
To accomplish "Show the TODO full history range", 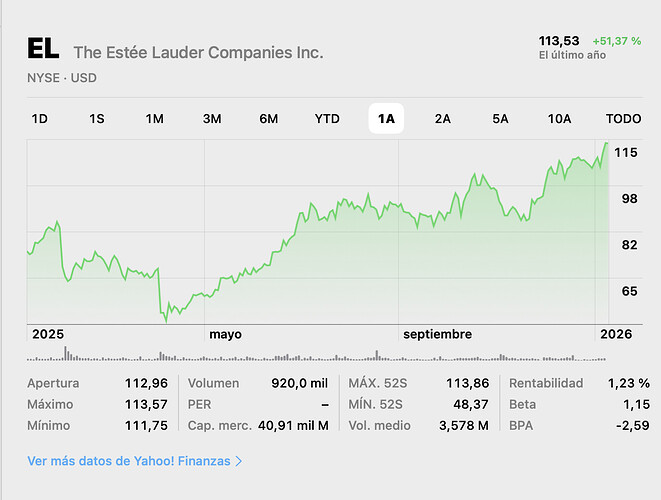I will [623, 119].
